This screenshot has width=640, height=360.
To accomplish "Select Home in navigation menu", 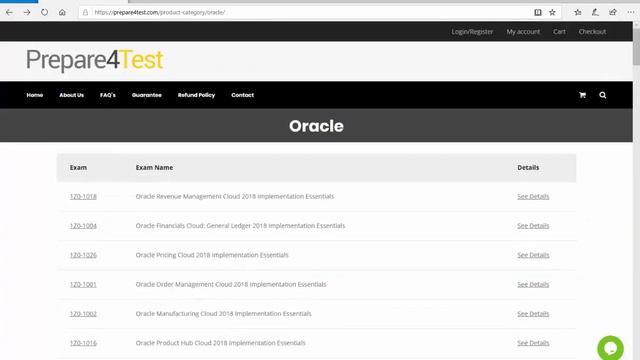I will [35, 95].
